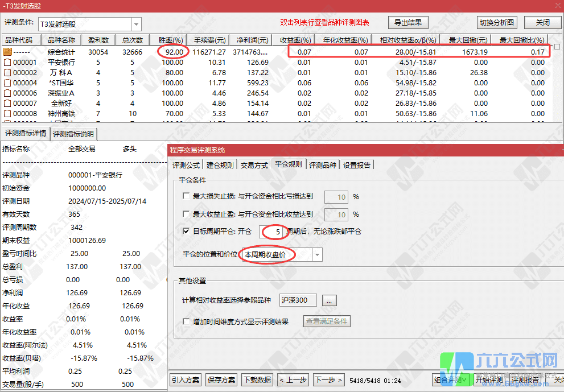The height and width of the screenshot is (392, 564).
Task: Sort by 品种代码 column header
Action: coord(21,40)
